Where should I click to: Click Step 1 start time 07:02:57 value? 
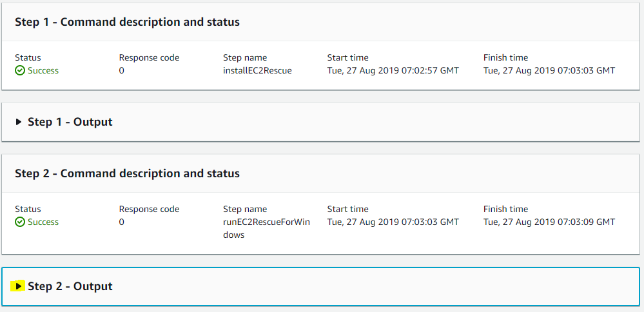[x=393, y=71]
